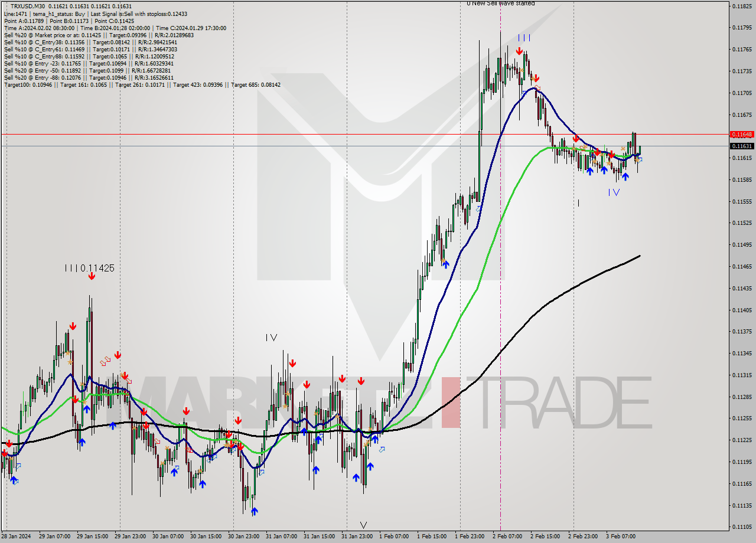
Task: Click the 0.11705 price axis label
Action: pos(742,93)
